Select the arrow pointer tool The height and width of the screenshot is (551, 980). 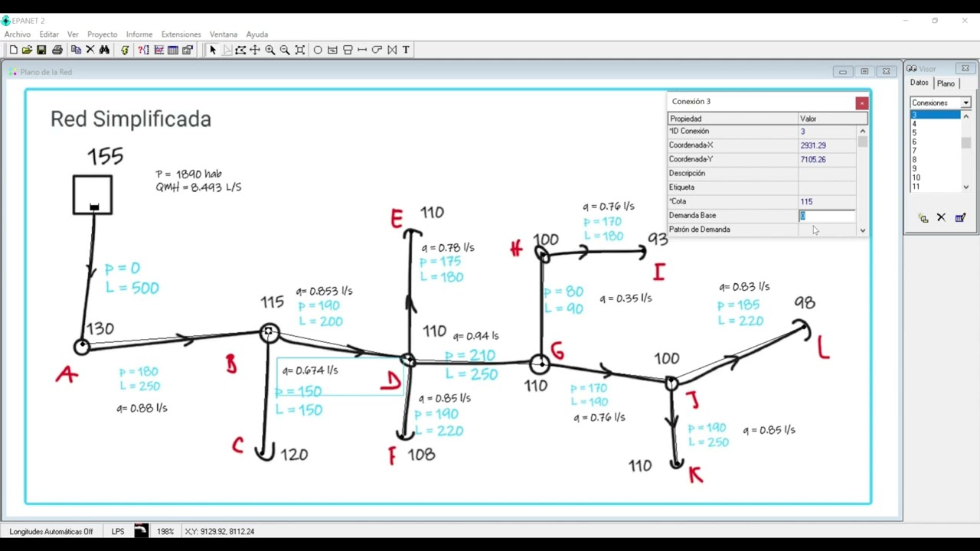212,50
